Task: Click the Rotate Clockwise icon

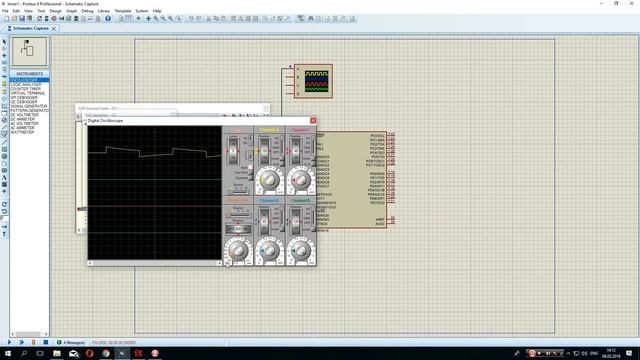Action: click(4, 204)
